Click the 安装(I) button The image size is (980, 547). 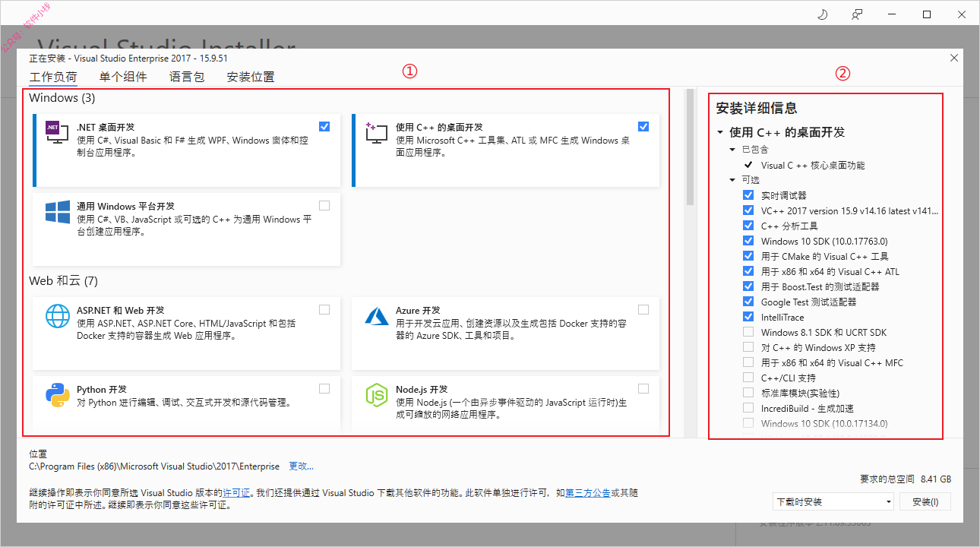[925, 501]
